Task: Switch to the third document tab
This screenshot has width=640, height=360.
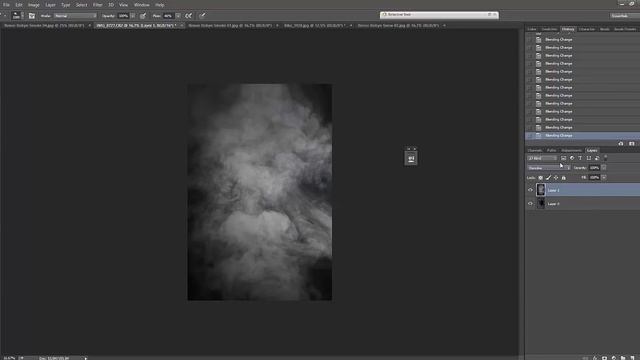Action: point(233,25)
